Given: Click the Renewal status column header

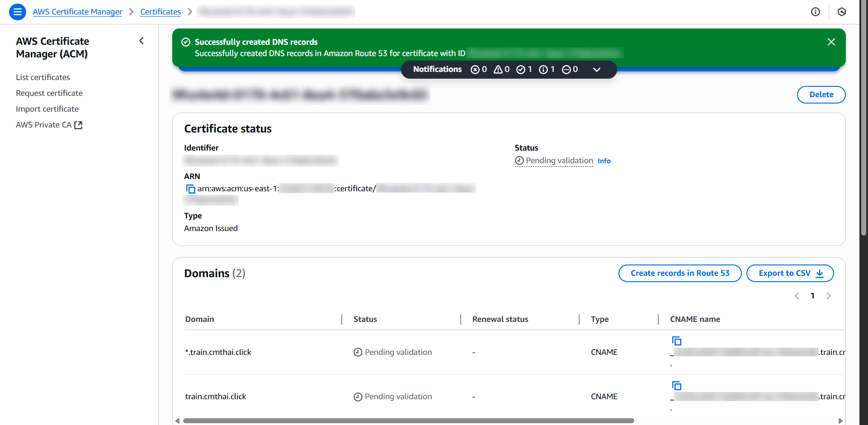Looking at the screenshot, I should point(500,319).
